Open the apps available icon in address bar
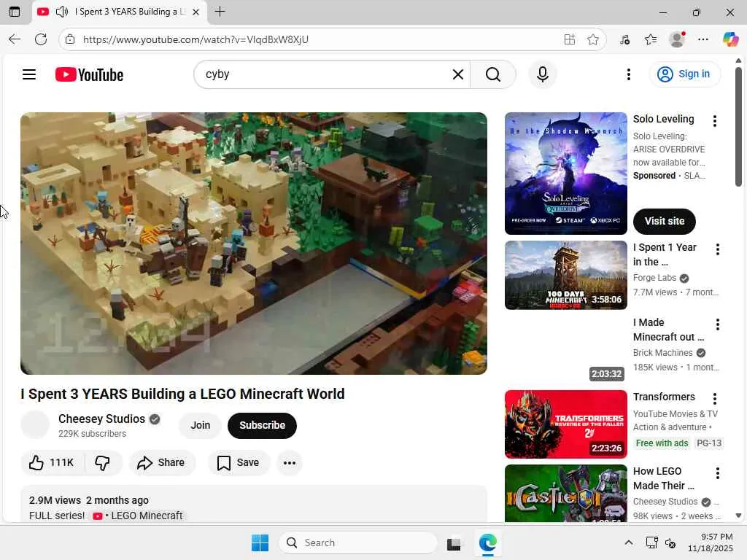Image resolution: width=747 pixels, height=560 pixels. click(569, 39)
